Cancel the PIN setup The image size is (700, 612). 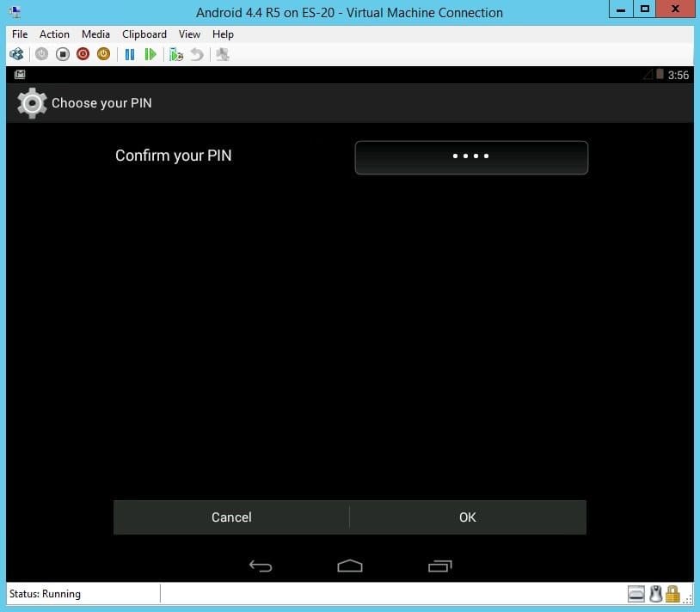(x=231, y=517)
